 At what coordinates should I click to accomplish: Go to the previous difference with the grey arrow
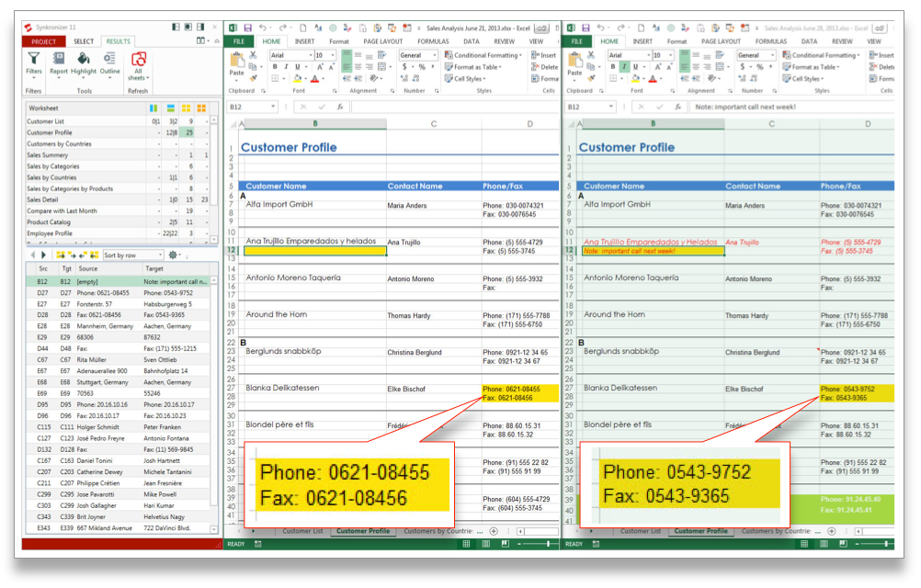(33, 255)
